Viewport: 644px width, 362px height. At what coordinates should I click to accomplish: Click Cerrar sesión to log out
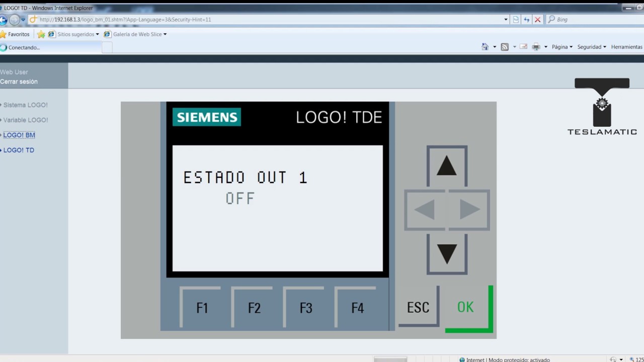19,81
